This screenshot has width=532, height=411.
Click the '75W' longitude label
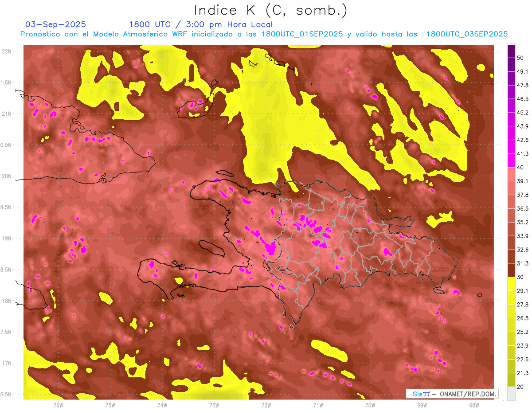point(110,405)
